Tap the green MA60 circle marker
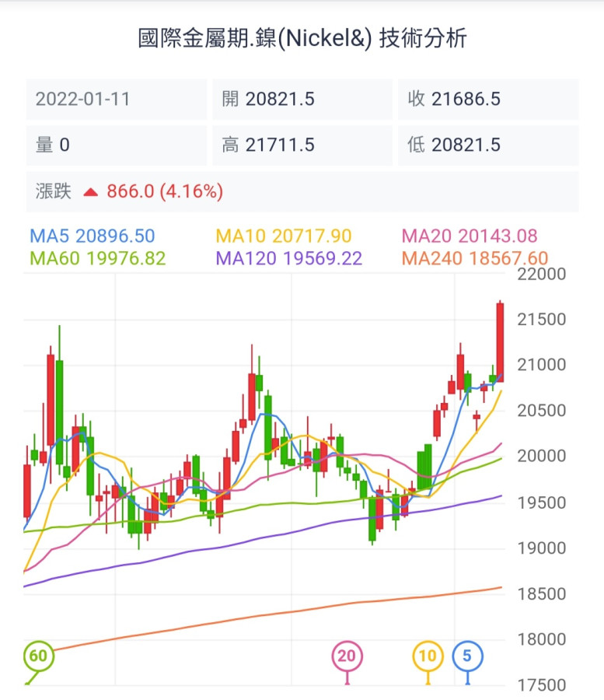This screenshot has width=604, height=700. coord(37,656)
